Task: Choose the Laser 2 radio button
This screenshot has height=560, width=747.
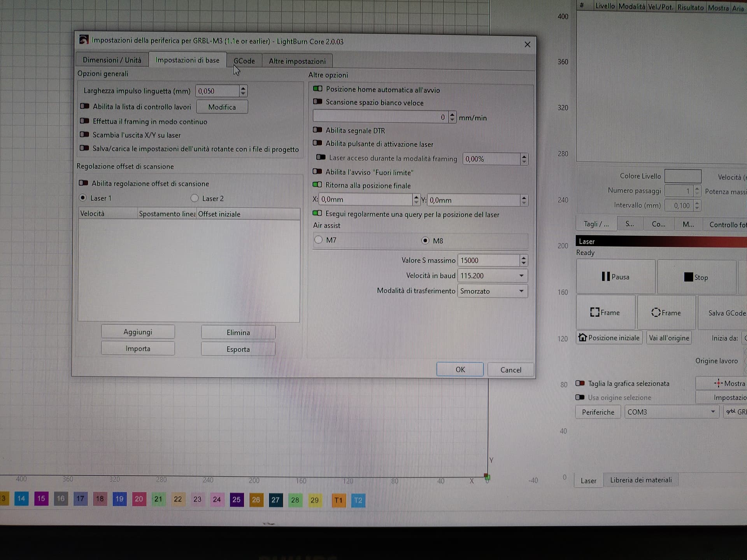Action: 195,198
